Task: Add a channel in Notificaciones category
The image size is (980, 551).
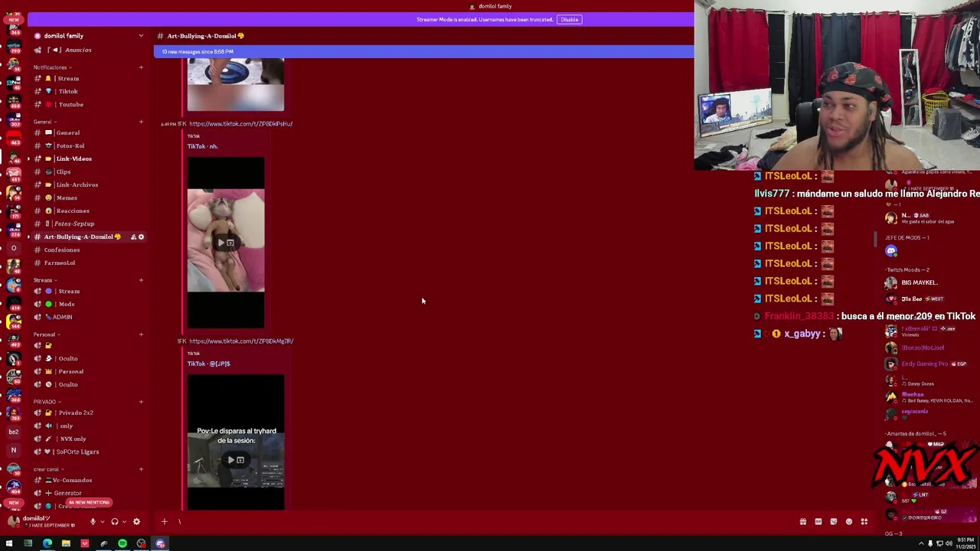Action: pyautogui.click(x=141, y=67)
